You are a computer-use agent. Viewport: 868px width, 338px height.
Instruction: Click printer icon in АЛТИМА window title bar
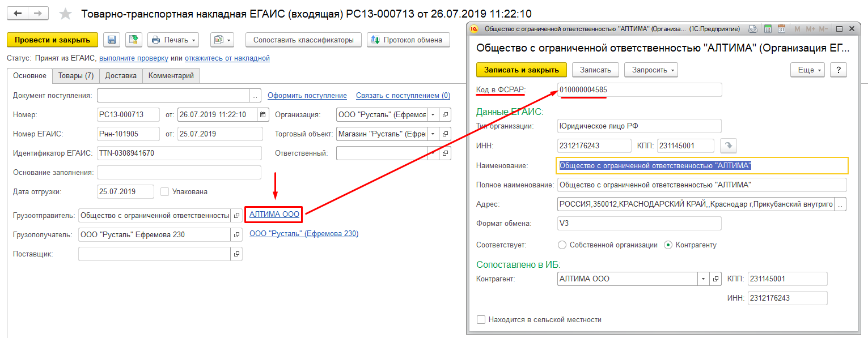pos(753,29)
